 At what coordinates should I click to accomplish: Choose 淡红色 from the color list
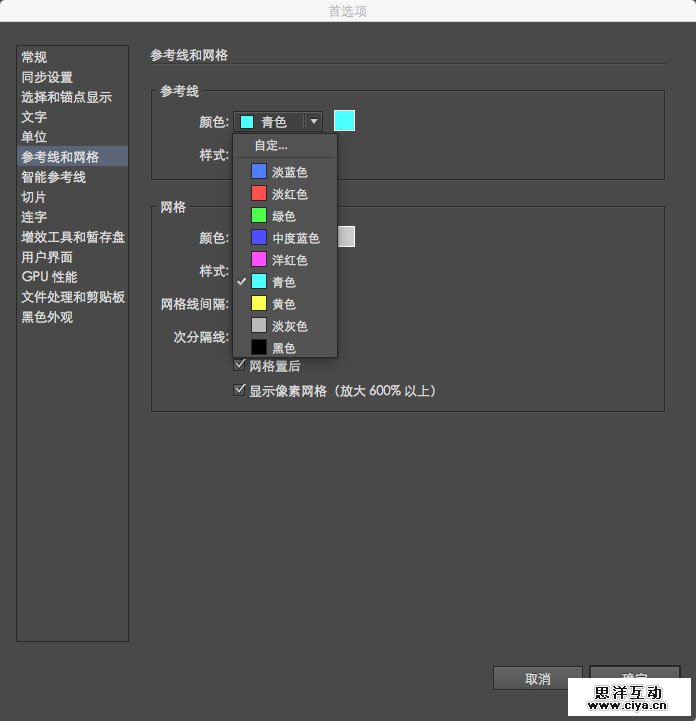pyautogui.click(x=289, y=194)
